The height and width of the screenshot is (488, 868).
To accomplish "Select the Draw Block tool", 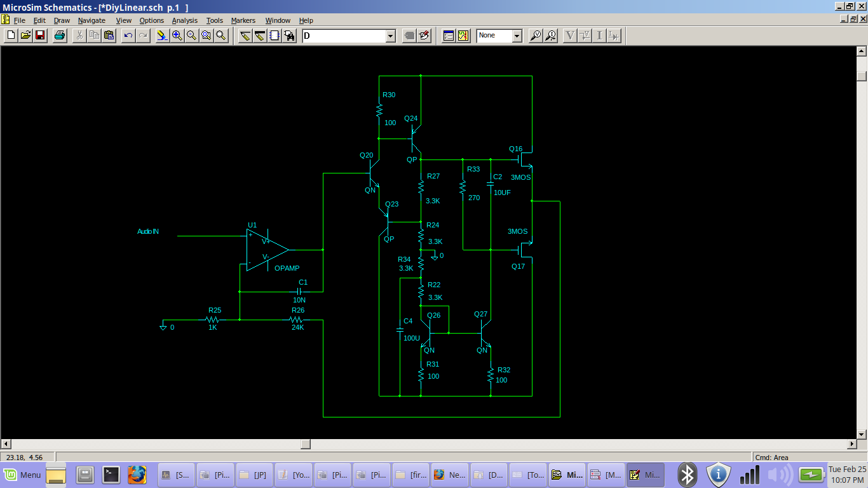I will click(275, 36).
